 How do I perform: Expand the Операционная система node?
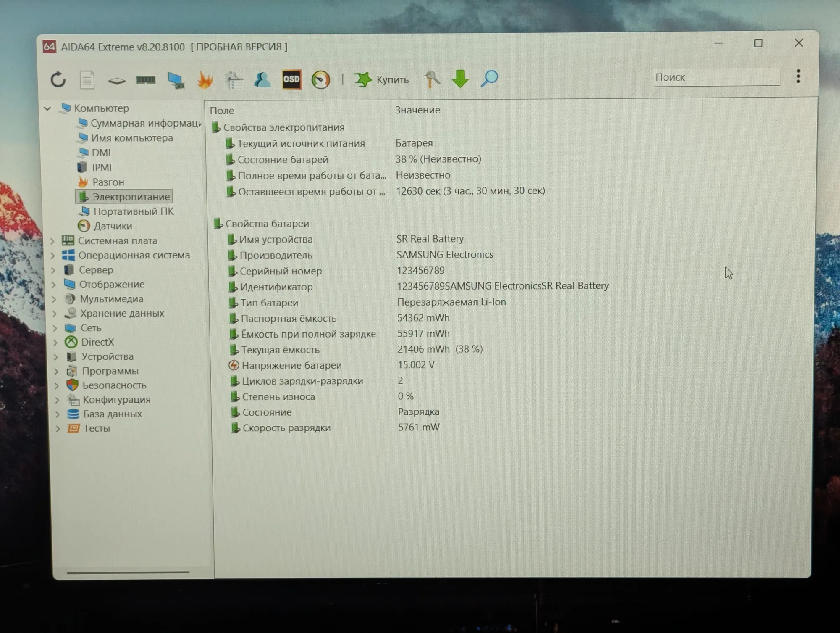tap(53, 256)
